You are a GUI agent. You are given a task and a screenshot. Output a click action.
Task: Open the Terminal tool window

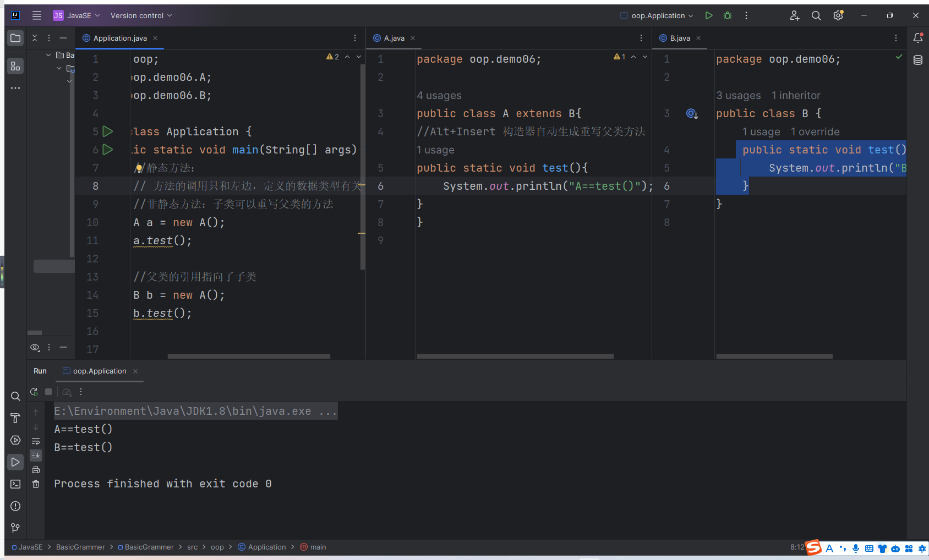(x=15, y=484)
